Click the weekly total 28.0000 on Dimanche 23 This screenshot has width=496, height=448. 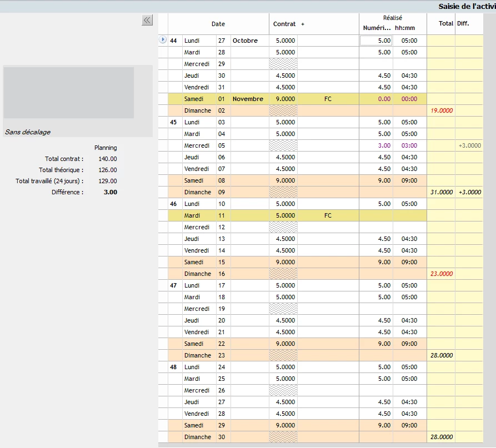[x=442, y=355]
